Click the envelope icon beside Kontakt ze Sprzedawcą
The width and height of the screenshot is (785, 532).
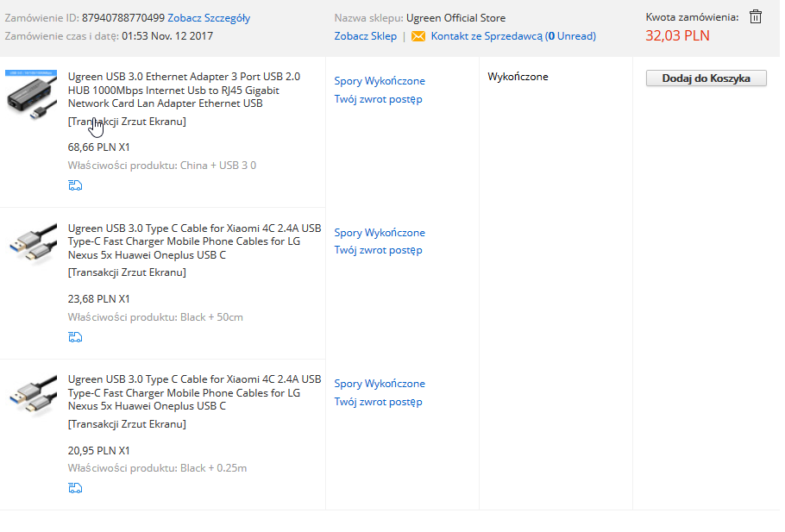(418, 36)
